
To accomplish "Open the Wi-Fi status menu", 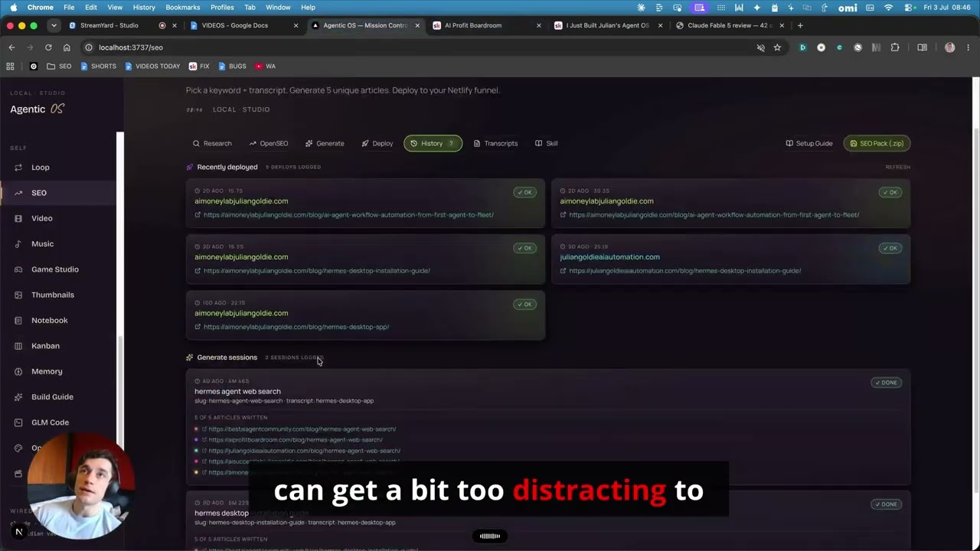I will (888, 8).
